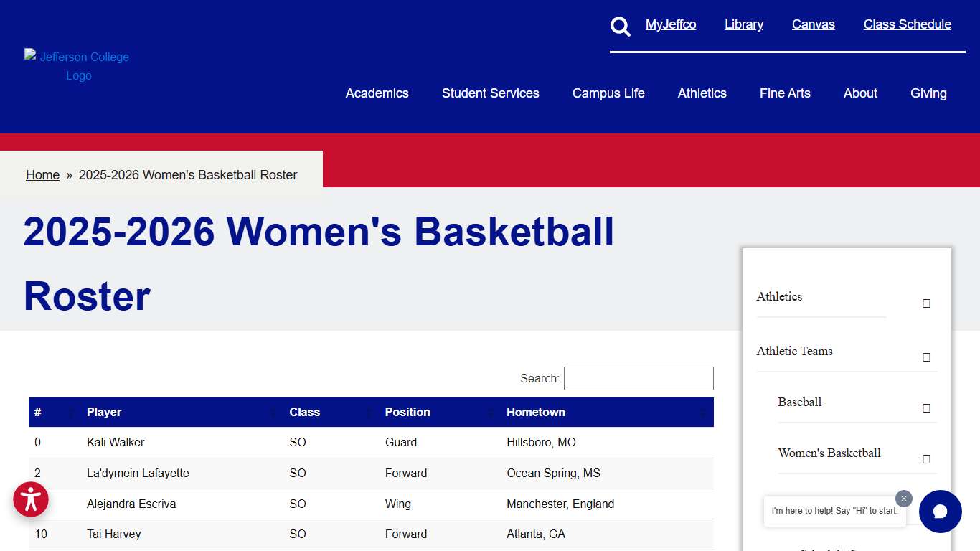This screenshot has width=980, height=551.
Task: Open the Campus Life navigation menu
Action: 608,93
